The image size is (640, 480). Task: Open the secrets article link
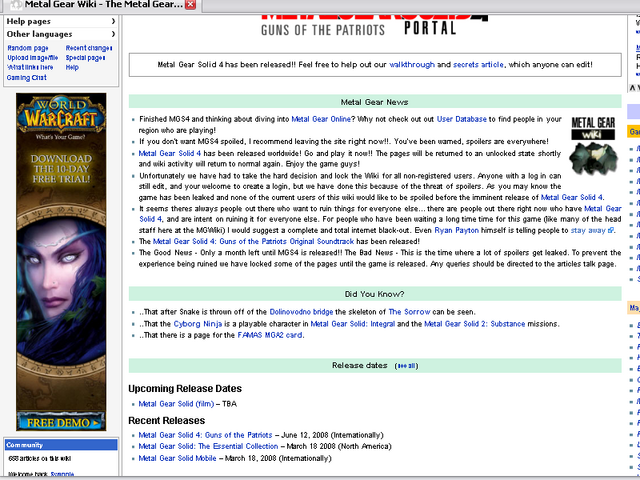(478, 64)
